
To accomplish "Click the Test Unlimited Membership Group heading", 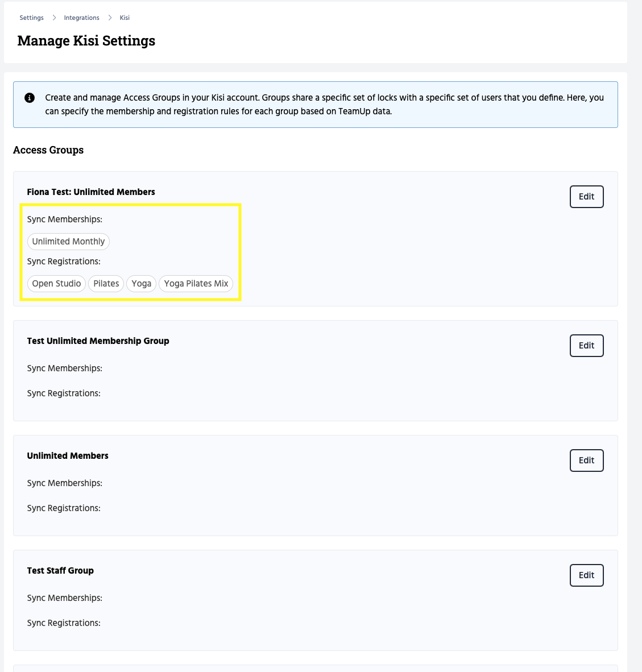I will point(98,341).
